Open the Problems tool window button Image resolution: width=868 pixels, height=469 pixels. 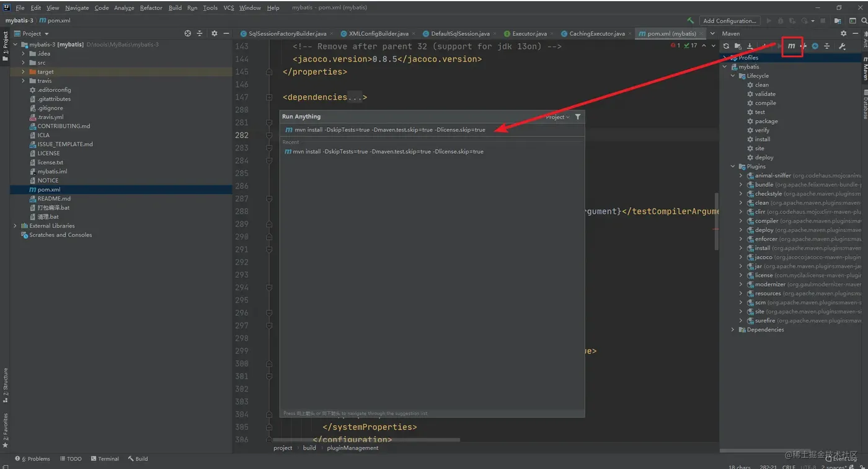click(x=32, y=459)
